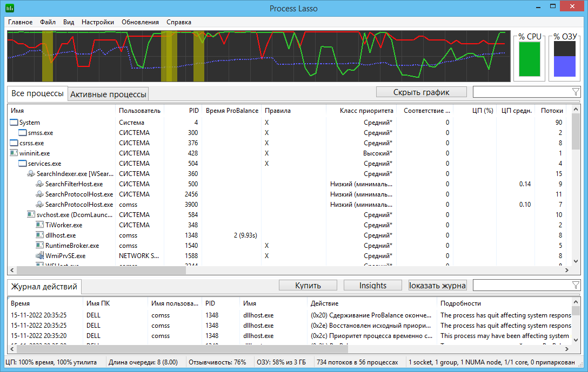Click the TiWorker.exe process icon
588x372 pixels.
click(x=40, y=225)
